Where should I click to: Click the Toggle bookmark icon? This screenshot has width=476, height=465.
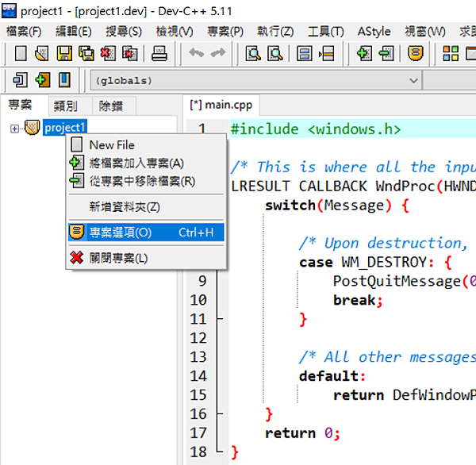coord(64,80)
